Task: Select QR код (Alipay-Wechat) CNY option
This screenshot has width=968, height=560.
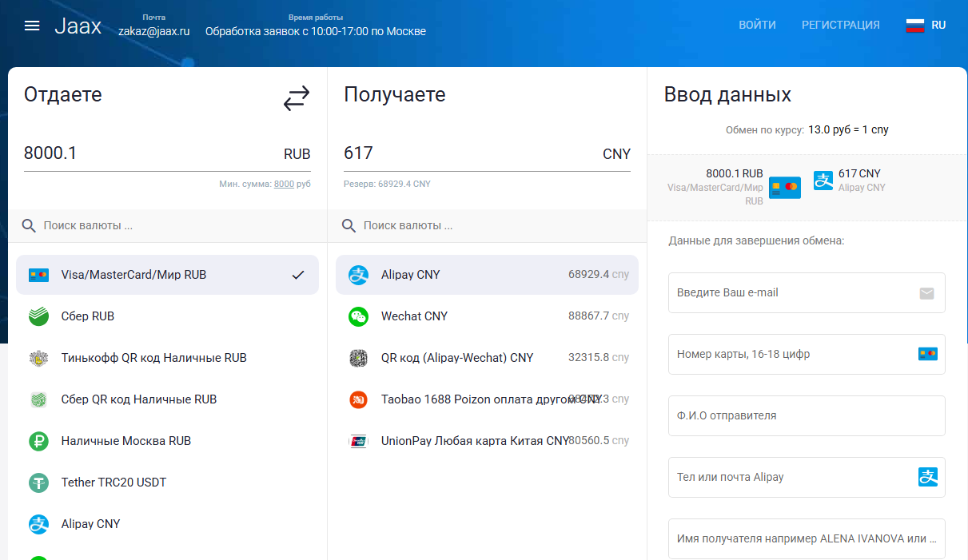Action: click(487, 358)
